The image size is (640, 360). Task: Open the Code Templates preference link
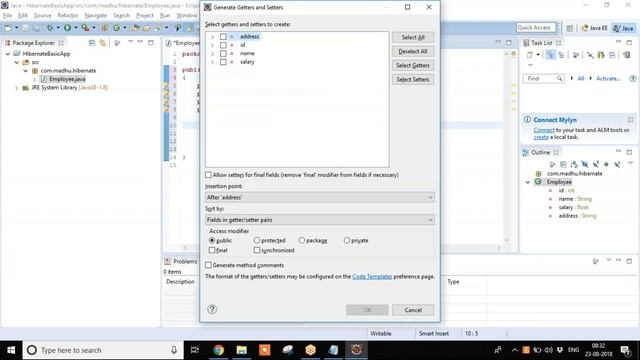pyautogui.click(x=372, y=276)
